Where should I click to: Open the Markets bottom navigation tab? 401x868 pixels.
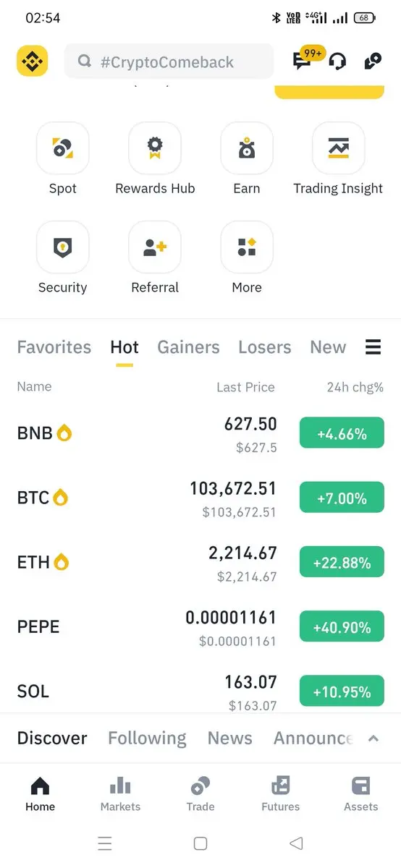point(120,794)
